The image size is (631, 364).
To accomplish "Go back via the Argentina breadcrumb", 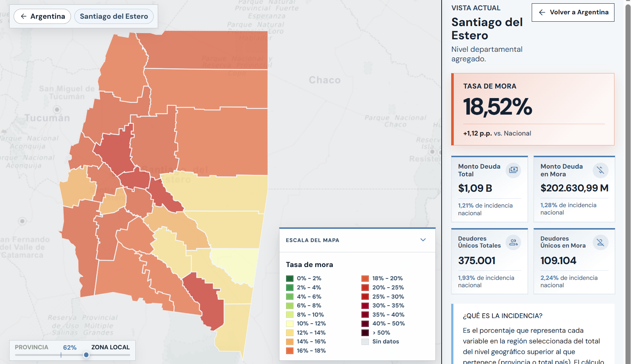I will pos(42,16).
